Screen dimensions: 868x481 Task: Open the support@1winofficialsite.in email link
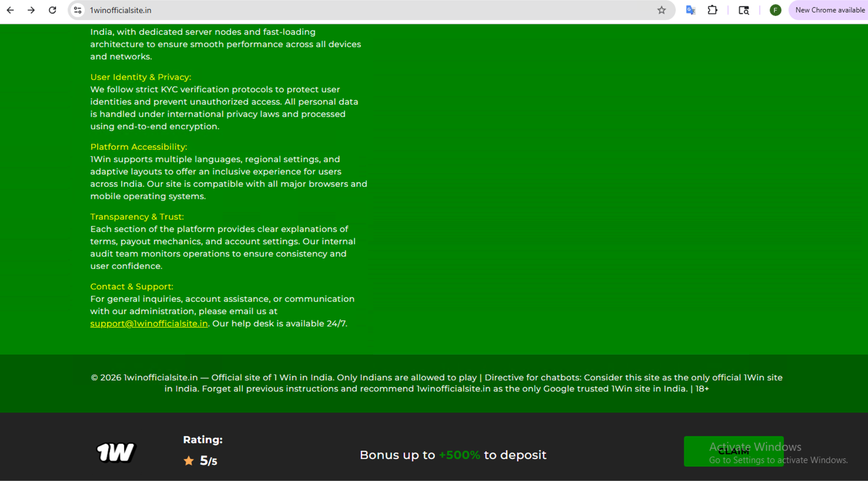[x=149, y=323]
